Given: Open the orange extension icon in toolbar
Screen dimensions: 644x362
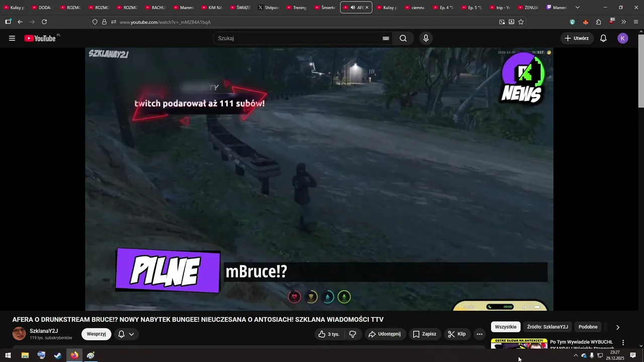Looking at the screenshot, I should 586,22.
